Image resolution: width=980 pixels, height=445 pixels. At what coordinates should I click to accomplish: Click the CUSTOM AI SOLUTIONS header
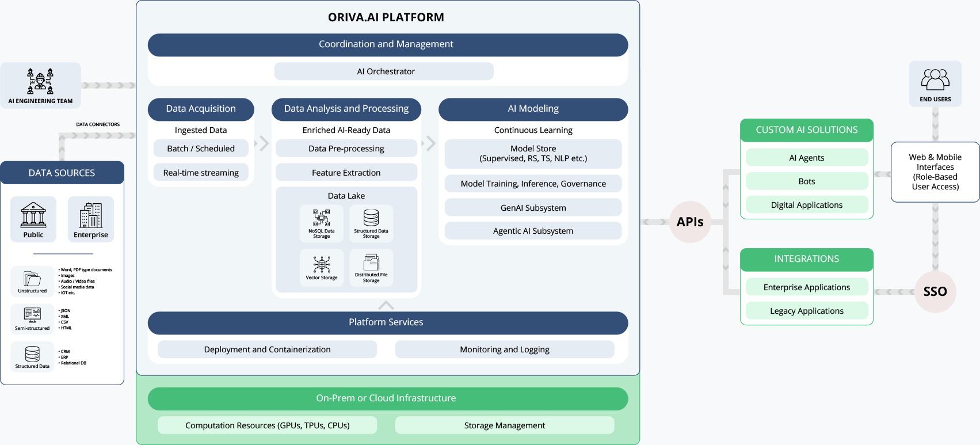coord(807,130)
